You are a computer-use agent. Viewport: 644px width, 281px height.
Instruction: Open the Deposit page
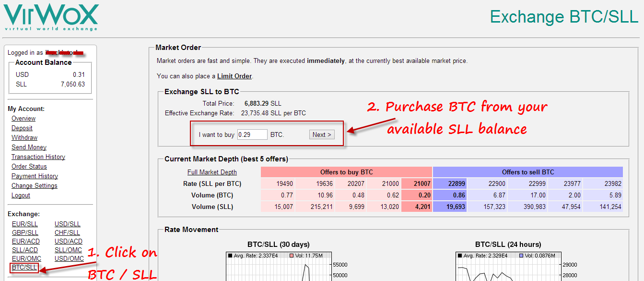pyautogui.click(x=22, y=128)
